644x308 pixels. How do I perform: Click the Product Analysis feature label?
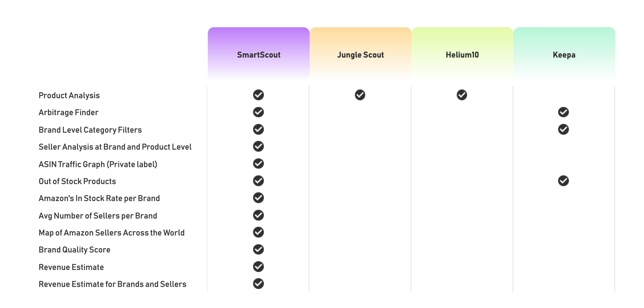point(69,95)
